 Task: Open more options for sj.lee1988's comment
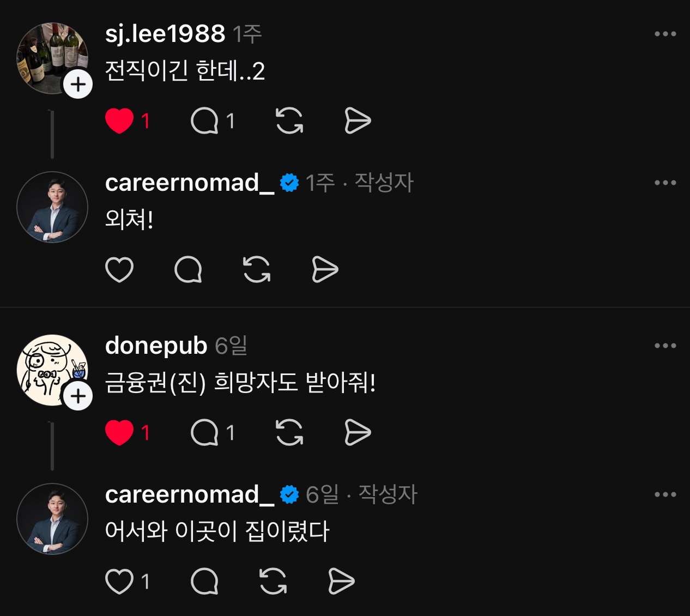(x=665, y=34)
